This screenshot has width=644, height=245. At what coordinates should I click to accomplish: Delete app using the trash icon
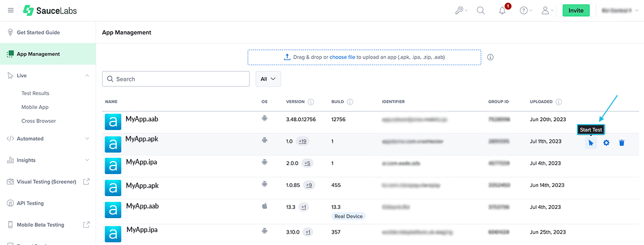[x=621, y=143]
